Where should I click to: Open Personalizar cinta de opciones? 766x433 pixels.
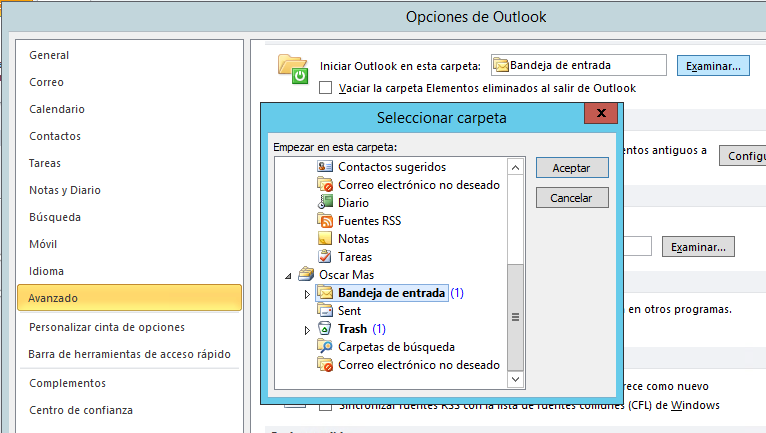click(x=129, y=327)
